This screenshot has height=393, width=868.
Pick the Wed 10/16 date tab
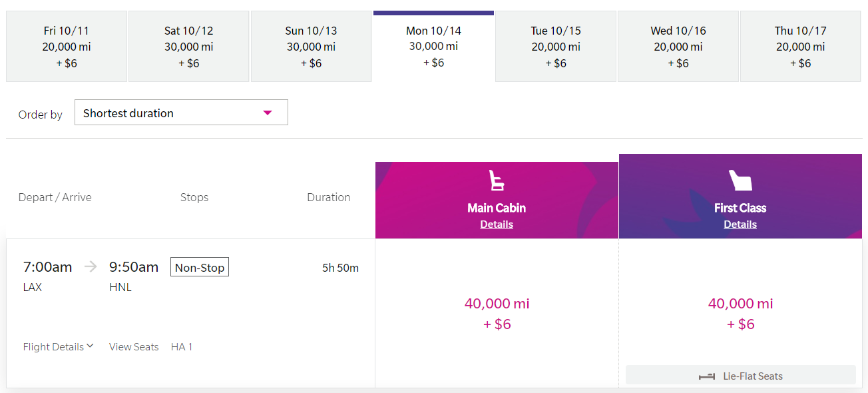(678, 47)
